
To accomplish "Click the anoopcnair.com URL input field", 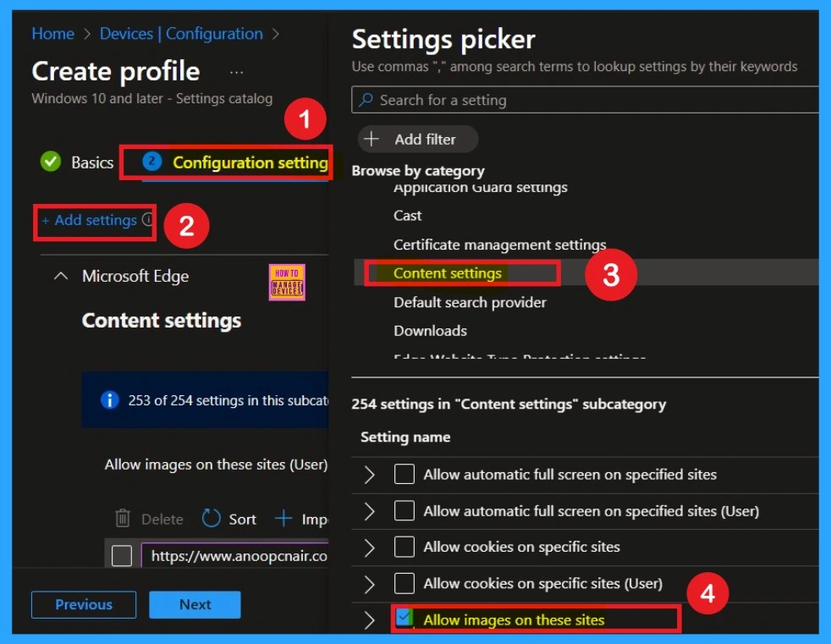I will pyautogui.click(x=234, y=555).
